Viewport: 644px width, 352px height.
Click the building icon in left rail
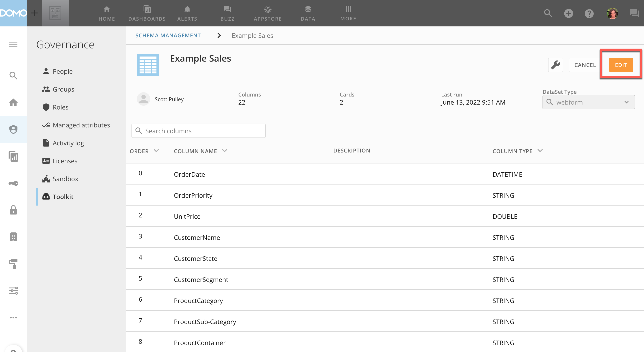pos(13,237)
